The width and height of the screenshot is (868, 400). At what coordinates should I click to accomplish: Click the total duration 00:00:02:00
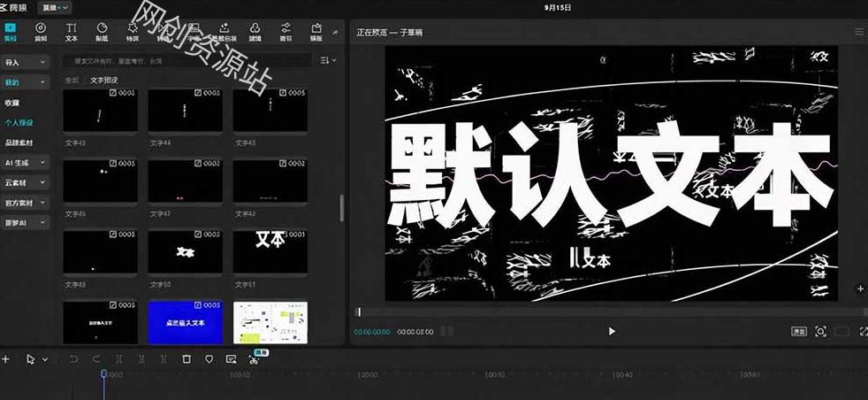click(415, 332)
